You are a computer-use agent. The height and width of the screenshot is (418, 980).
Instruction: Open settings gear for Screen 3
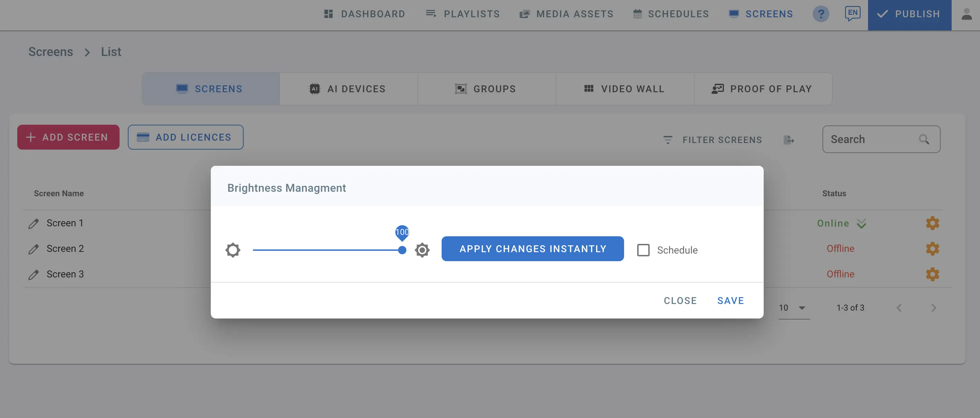pyautogui.click(x=932, y=274)
